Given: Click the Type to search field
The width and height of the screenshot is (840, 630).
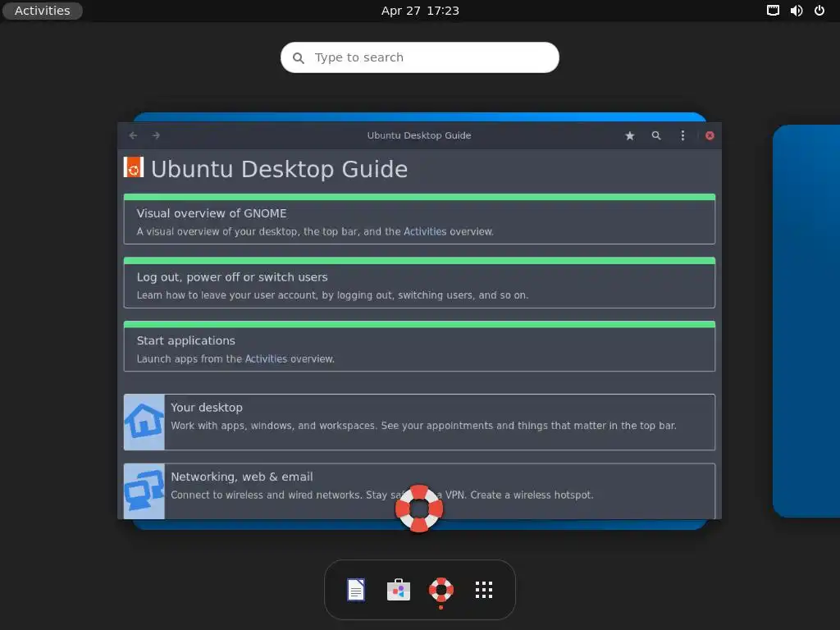Looking at the screenshot, I should (x=420, y=57).
